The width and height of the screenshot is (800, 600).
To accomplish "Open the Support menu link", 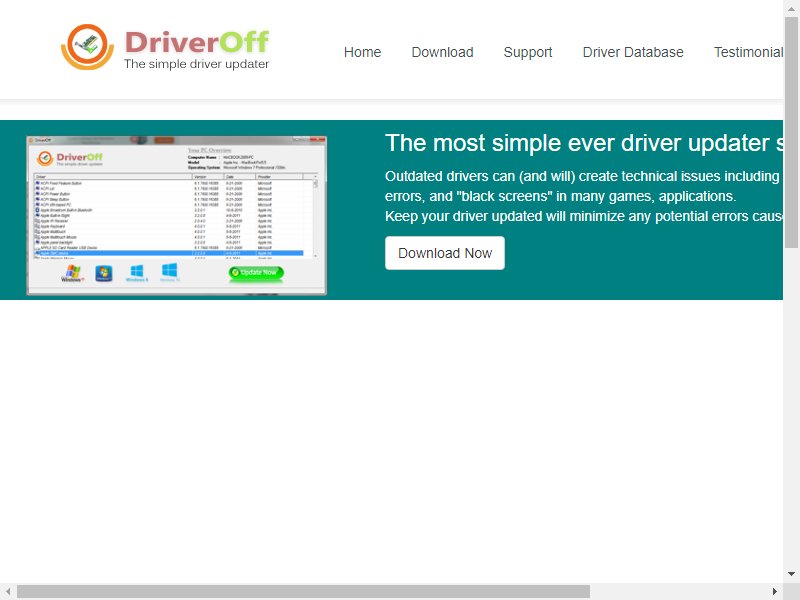I will coord(528,52).
